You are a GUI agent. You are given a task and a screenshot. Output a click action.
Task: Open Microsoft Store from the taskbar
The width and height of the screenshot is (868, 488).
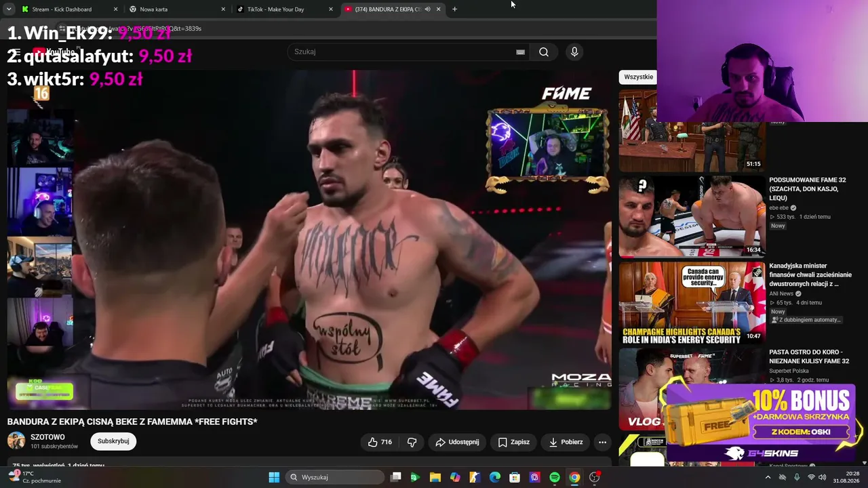tap(515, 477)
